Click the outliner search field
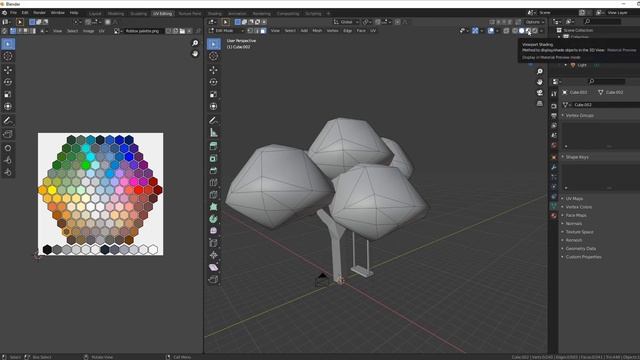The width and height of the screenshot is (640, 360). (602, 22)
